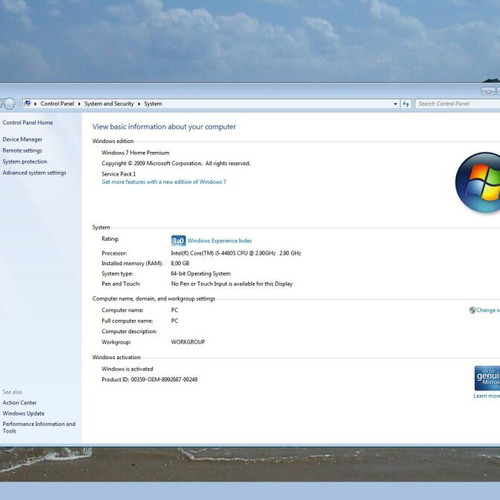Click the shield icon next to Change settings
This screenshot has height=500, width=500.
472,310
